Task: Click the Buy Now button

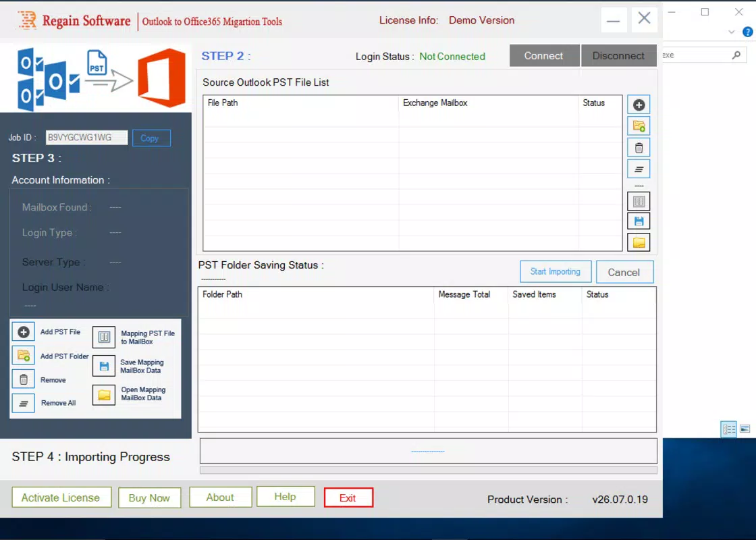Action: click(x=149, y=498)
